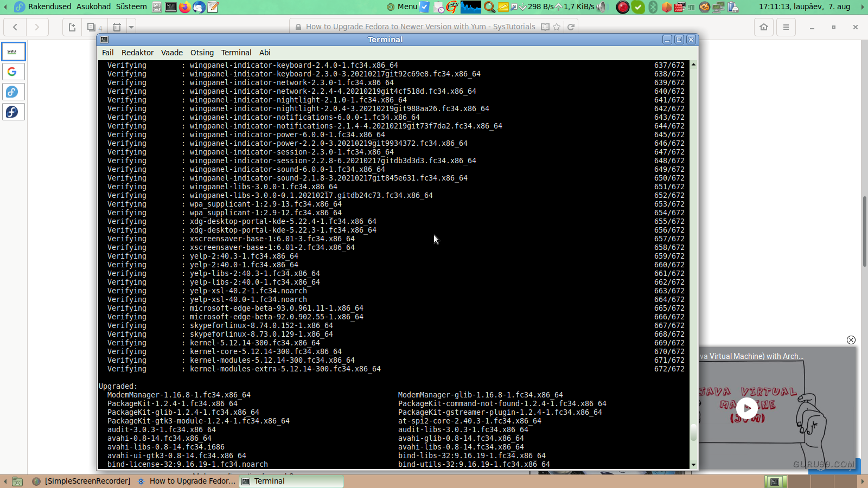The height and width of the screenshot is (488, 868).
Task: Close the floating video ad
Action: click(x=851, y=340)
